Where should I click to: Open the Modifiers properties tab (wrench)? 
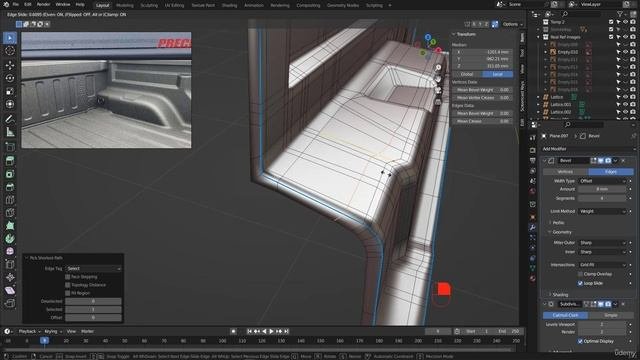[x=533, y=227]
